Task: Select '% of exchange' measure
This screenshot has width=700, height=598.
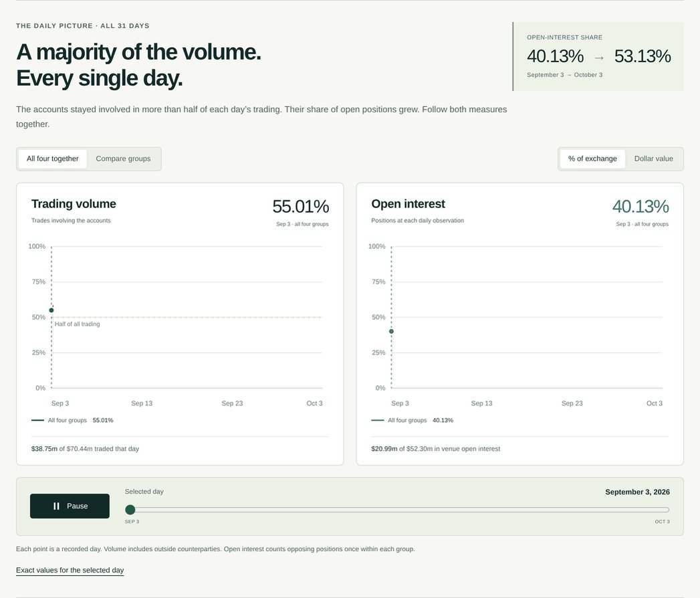Action: [x=592, y=159]
